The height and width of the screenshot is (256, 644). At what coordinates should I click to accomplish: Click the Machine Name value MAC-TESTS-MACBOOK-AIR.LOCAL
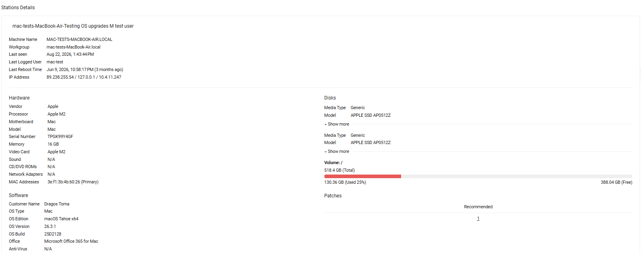click(x=79, y=39)
